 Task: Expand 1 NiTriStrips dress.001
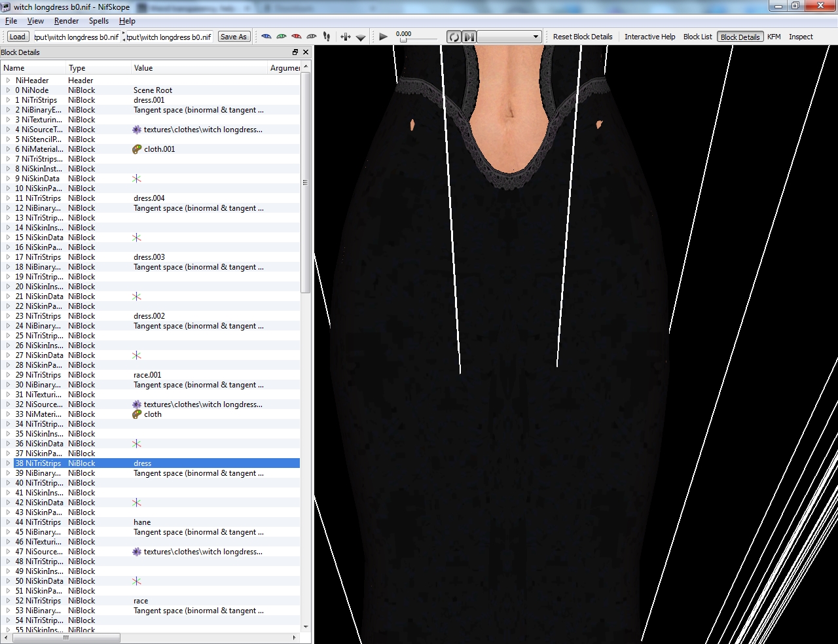pos(8,100)
